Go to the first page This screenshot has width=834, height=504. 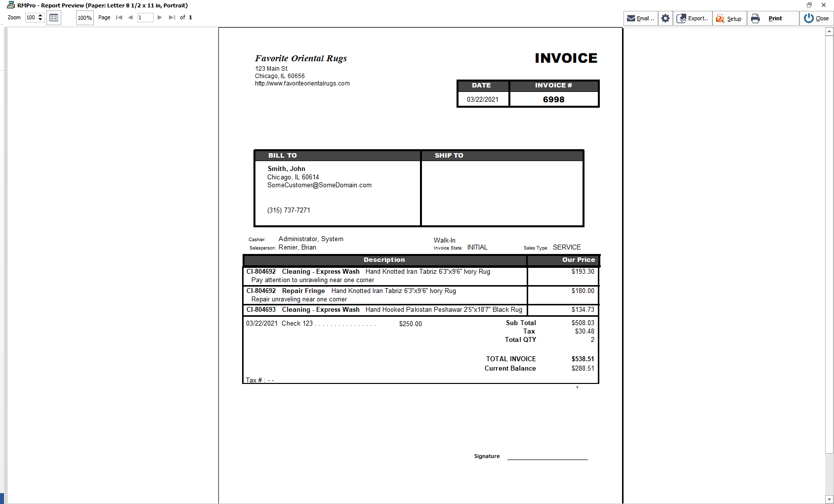click(119, 17)
